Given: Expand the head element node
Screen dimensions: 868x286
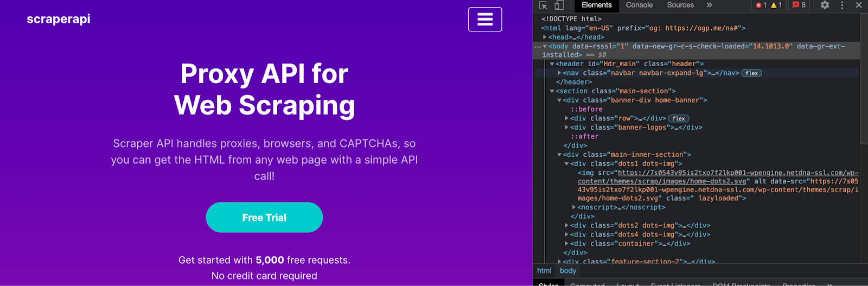Looking at the screenshot, I should coord(545,37).
